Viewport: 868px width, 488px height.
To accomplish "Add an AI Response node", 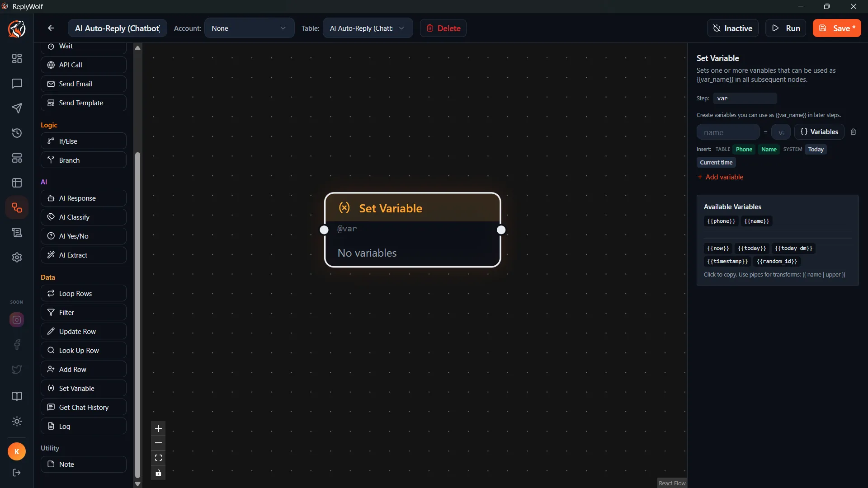I will coord(83,198).
